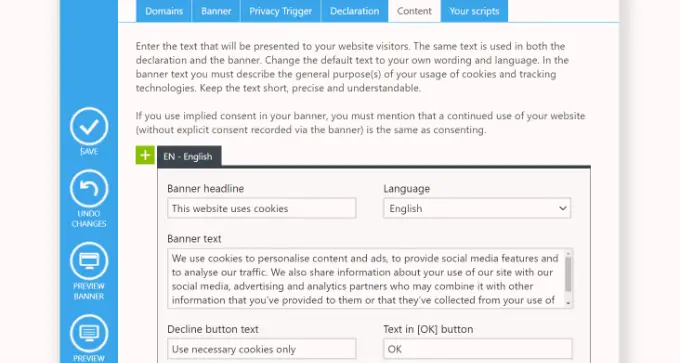Click the UNDO CHANGES caption in the sidebar
This screenshot has width=680, height=363.
[x=89, y=219]
